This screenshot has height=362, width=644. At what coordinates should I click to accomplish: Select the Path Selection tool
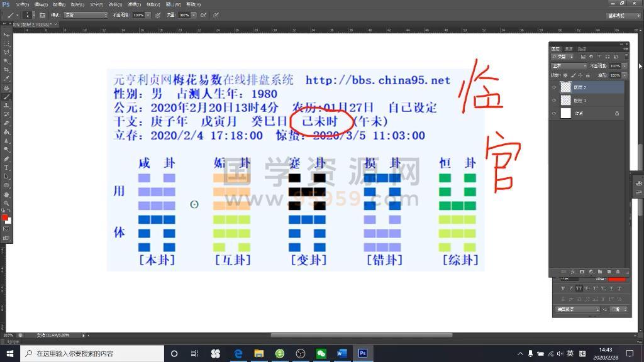(x=6, y=177)
